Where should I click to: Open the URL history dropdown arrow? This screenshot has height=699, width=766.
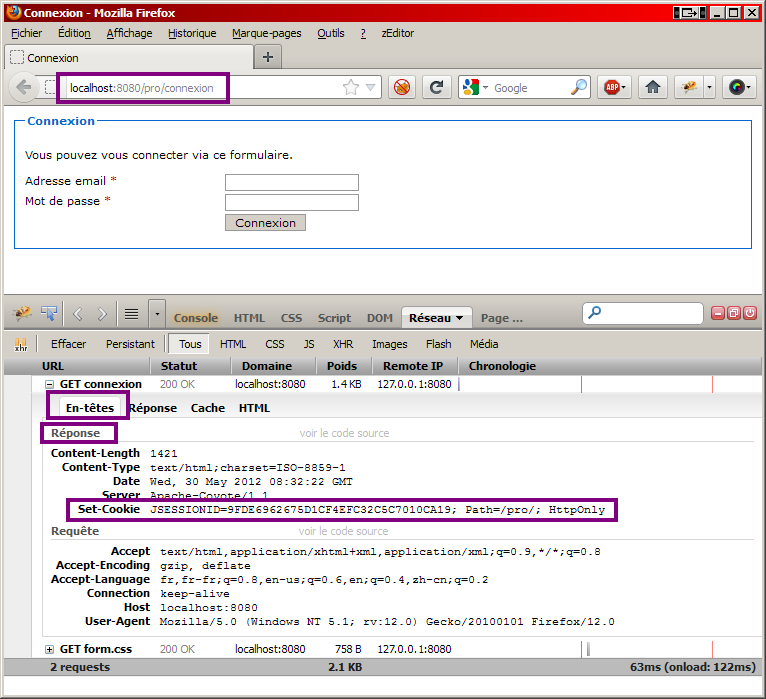pos(371,87)
